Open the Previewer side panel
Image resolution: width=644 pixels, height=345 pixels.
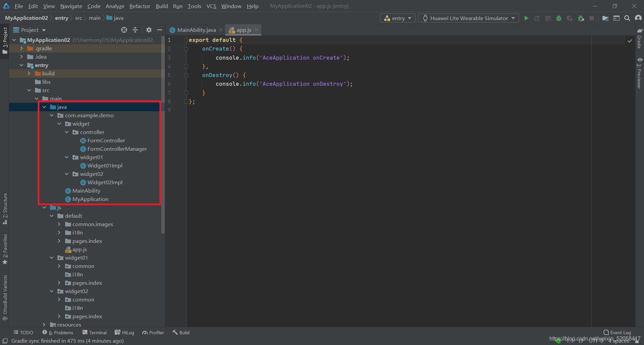coord(640,73)
